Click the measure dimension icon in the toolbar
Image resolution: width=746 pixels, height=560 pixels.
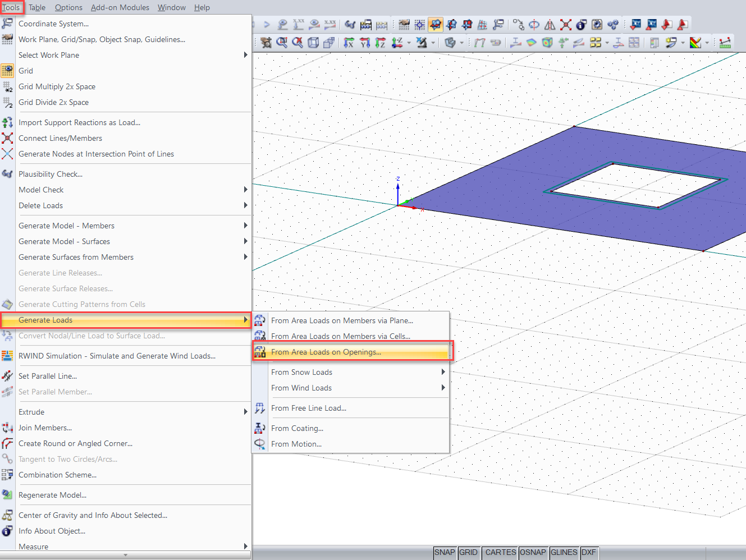[725, 43]
